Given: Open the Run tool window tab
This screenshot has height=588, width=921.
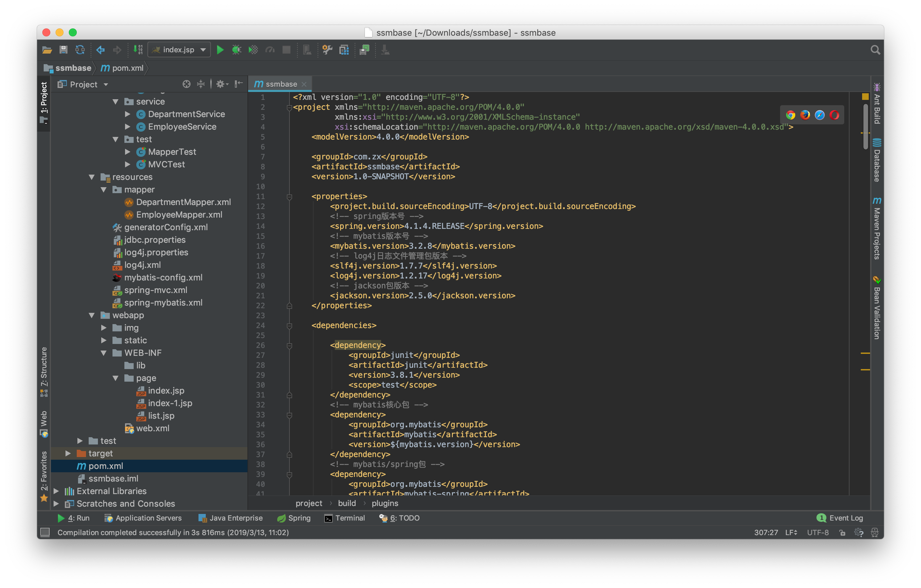Looking at the screenshot, I should (73, 518).
